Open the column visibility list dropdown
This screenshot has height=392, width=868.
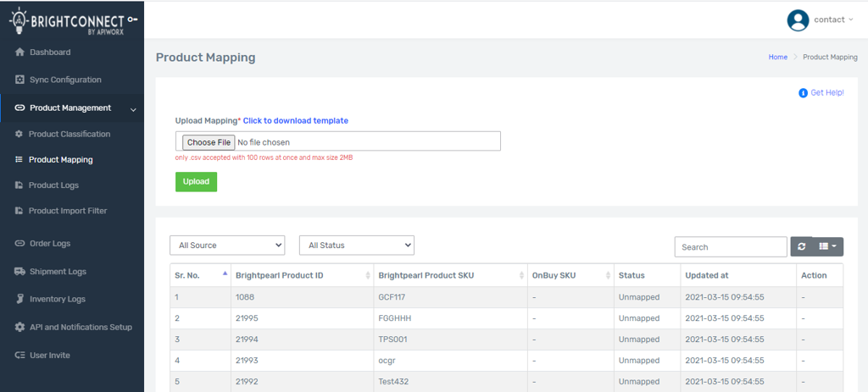click(828, 246)
